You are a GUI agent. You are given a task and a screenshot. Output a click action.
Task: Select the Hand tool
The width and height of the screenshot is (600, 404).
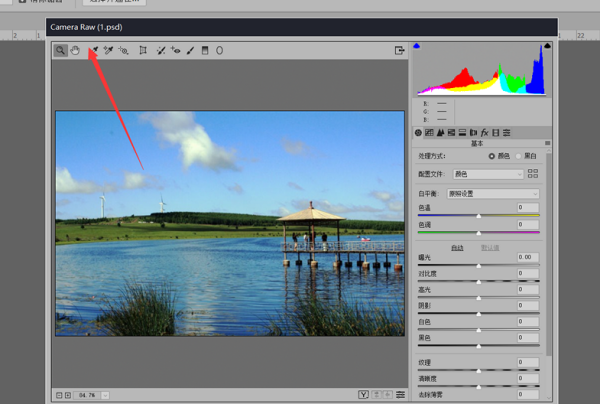pyautogui.click(x=75, y=50)
